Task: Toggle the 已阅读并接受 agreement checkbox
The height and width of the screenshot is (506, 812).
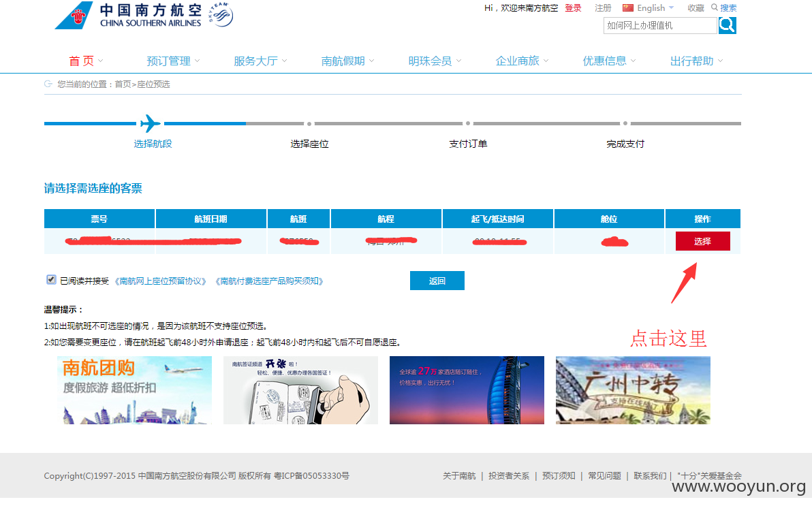Action: [x=51, y=280]
